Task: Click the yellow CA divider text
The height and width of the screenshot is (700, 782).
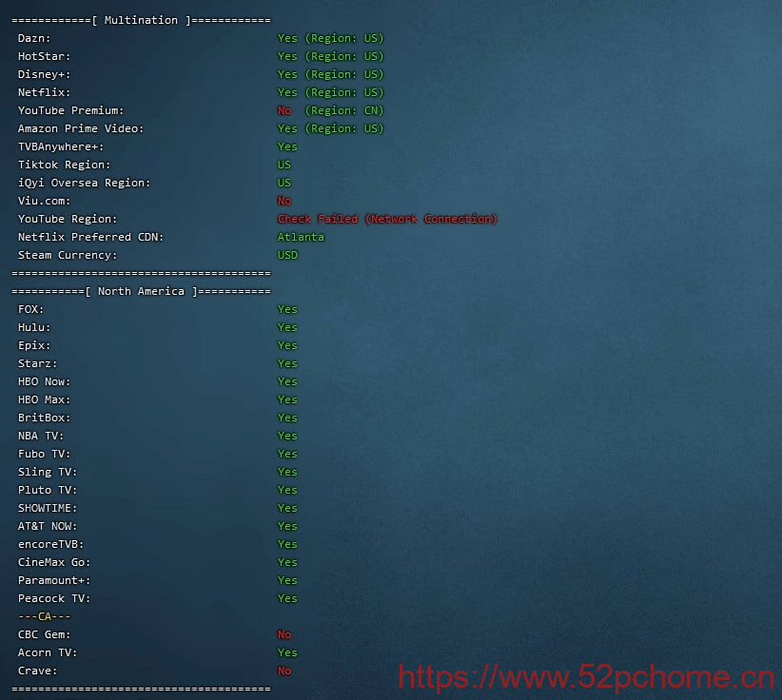Action: pos(45,616)
